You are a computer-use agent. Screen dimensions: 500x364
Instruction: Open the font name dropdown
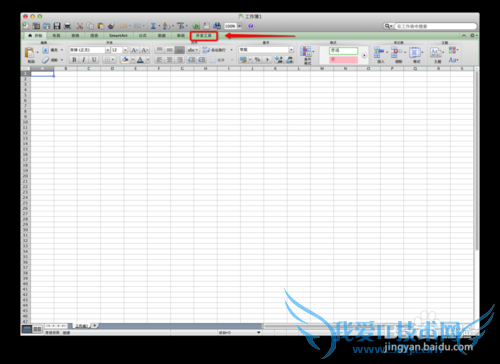point(108,50)
